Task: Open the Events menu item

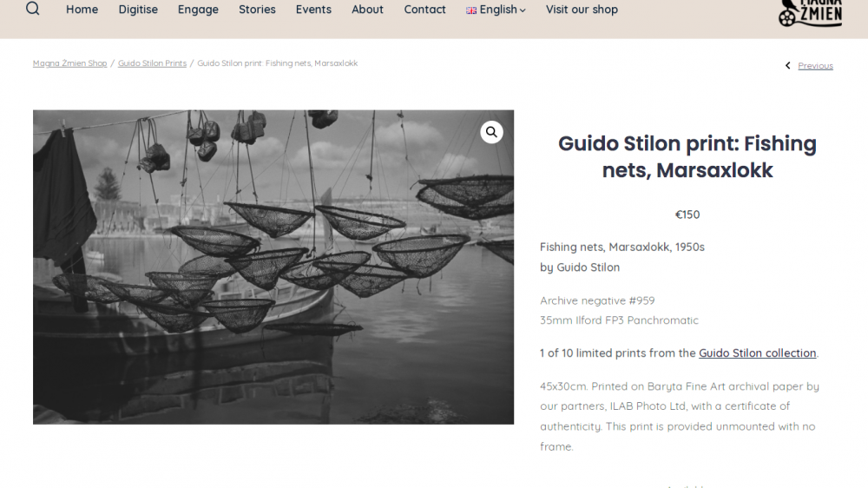Action: pos(313,10)
